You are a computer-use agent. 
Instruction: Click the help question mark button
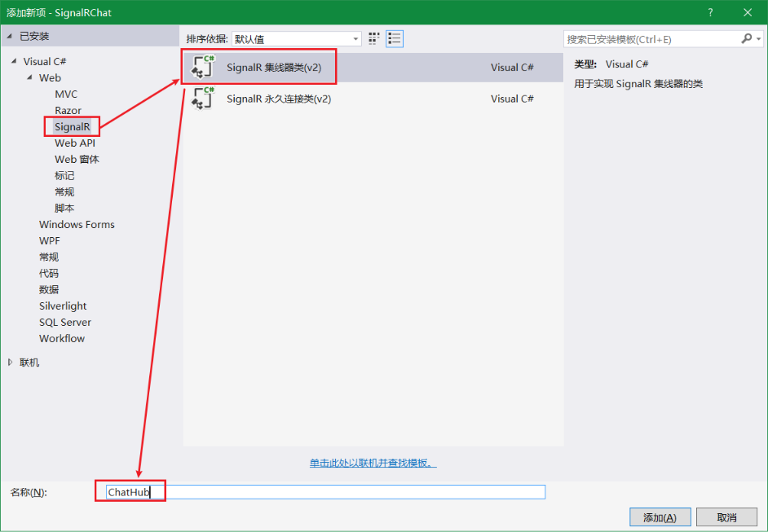tap(711, 12)
